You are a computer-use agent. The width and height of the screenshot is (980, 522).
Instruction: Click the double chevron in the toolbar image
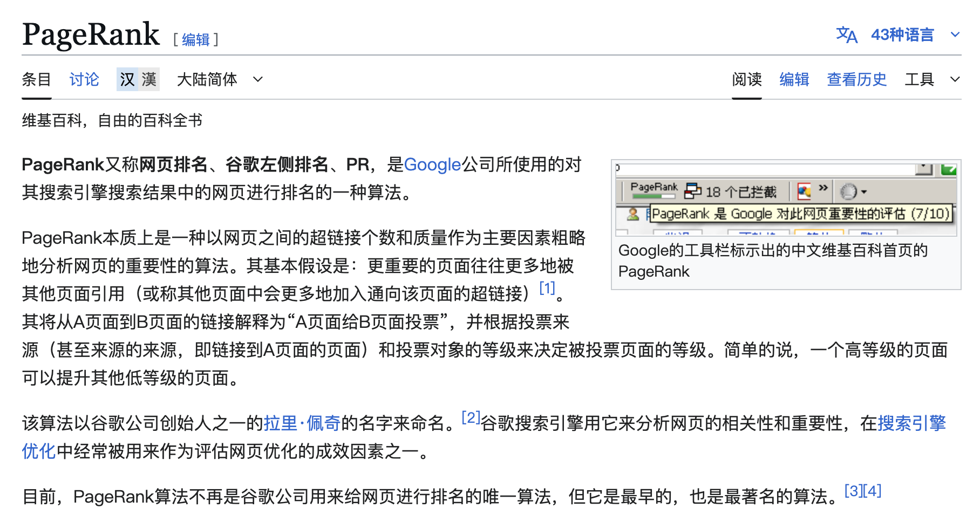point(823,188)
